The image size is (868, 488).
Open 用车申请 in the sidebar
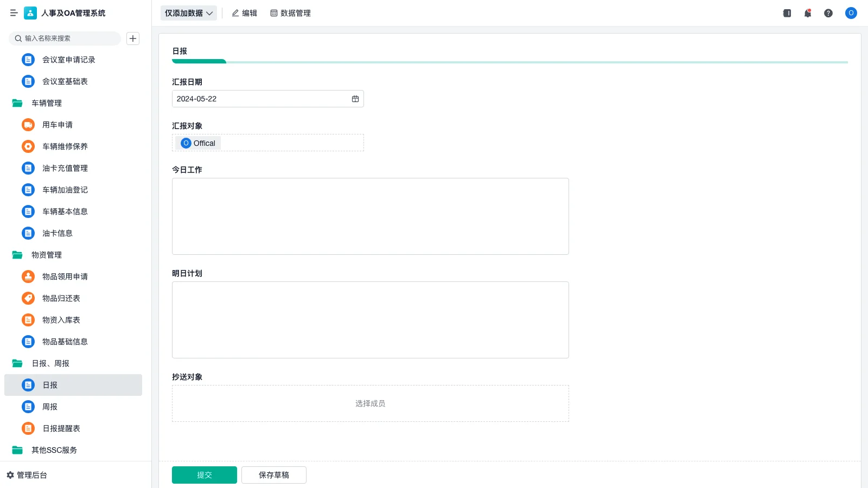coord(58,125)
